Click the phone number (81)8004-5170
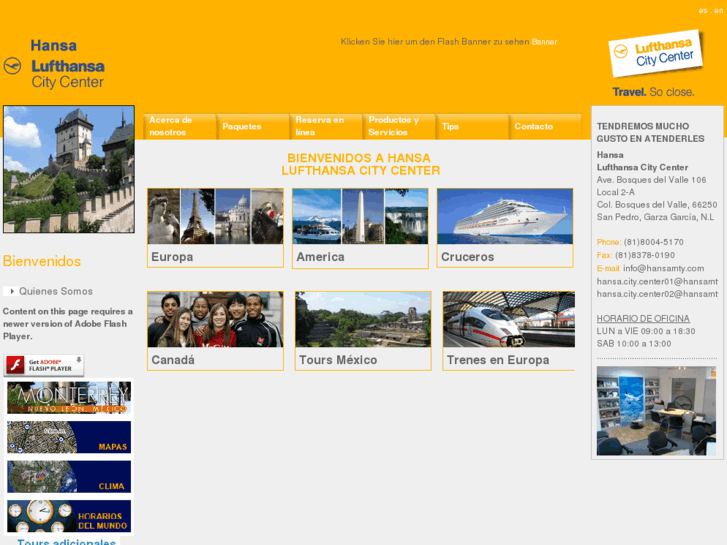Image resolution: width=727 pixels, height=545 pixels. tap(653, 242)
